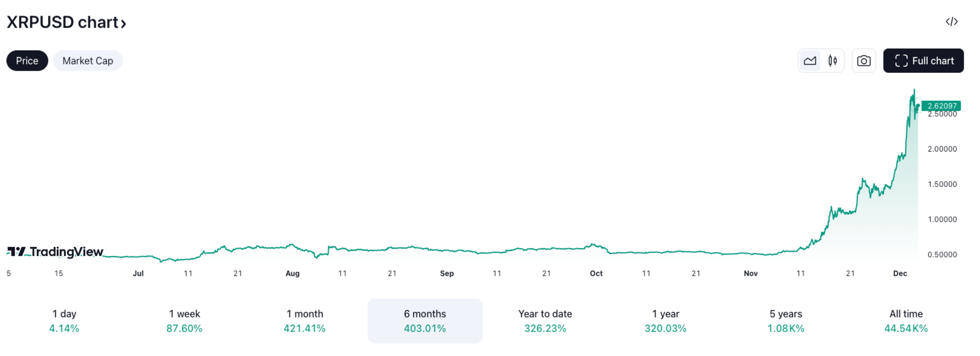Select the 1 month range
The height and width of the screenshot is (356, 980).
coord(305,321)
